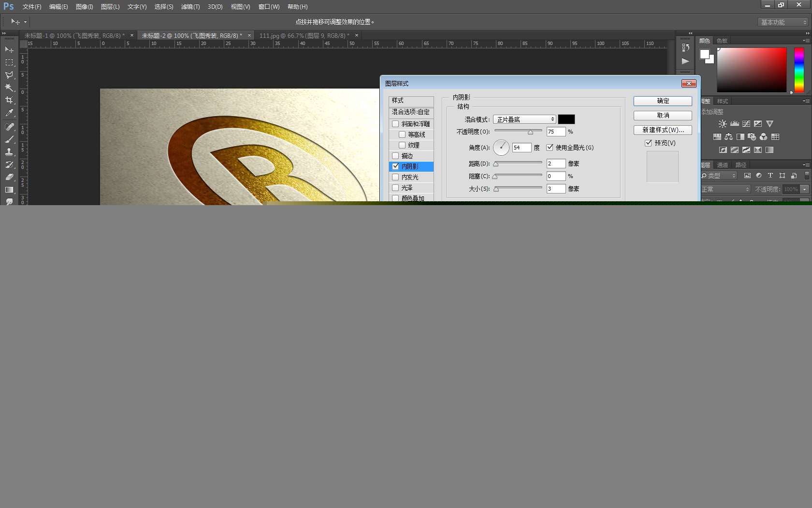
Task: Select the Spot Healing Brush tool
Action: click(x=9, y=127)
